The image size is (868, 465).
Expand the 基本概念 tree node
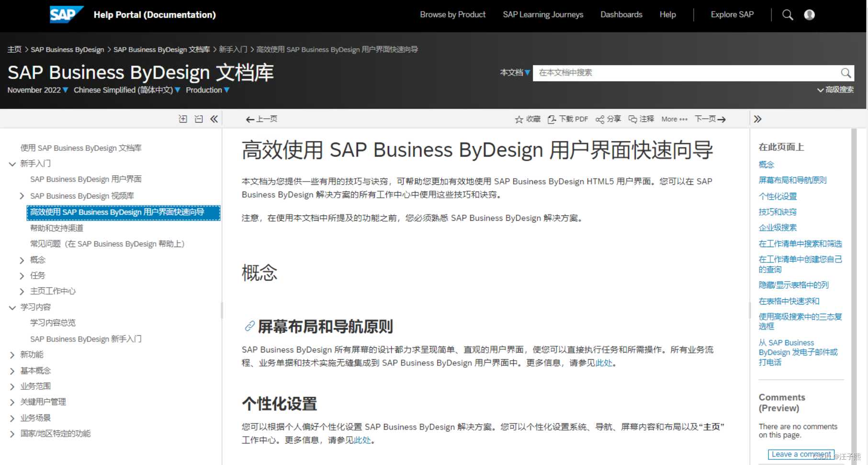click(x=12, y=371)
